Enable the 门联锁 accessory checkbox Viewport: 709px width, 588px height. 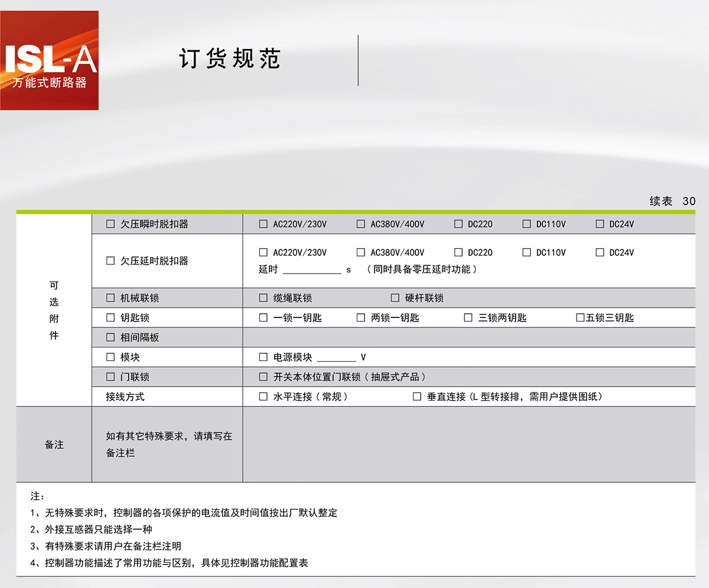click(110, 376)
